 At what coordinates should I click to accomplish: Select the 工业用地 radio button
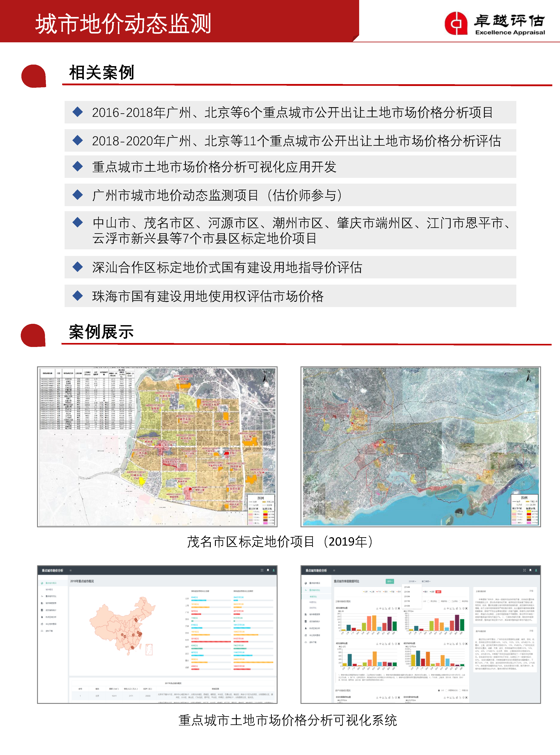[x=450, y=602]
